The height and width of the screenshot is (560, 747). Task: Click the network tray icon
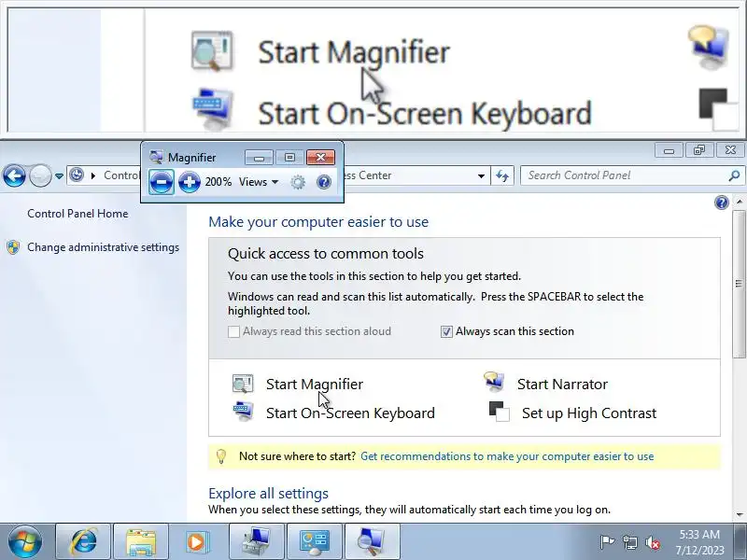pos(629,542)
